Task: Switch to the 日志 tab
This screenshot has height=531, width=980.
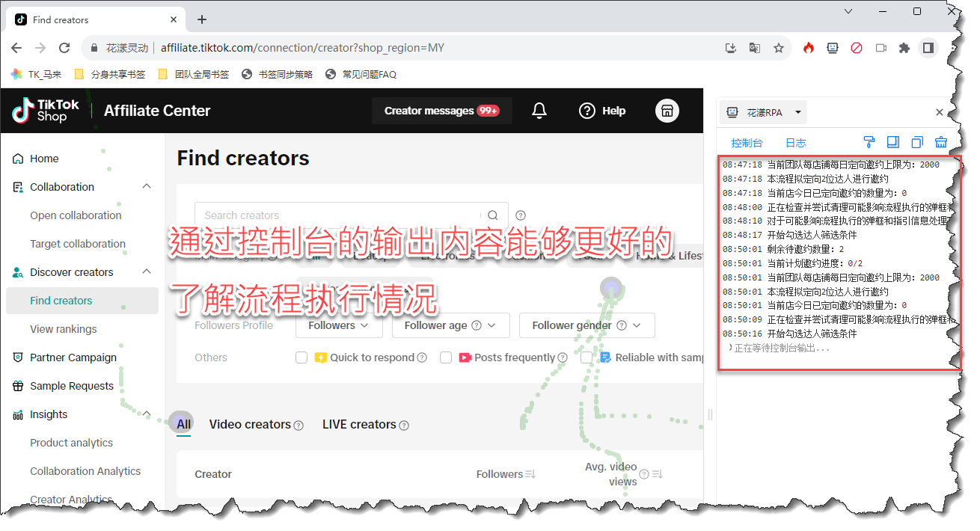Action: (795, 143)
